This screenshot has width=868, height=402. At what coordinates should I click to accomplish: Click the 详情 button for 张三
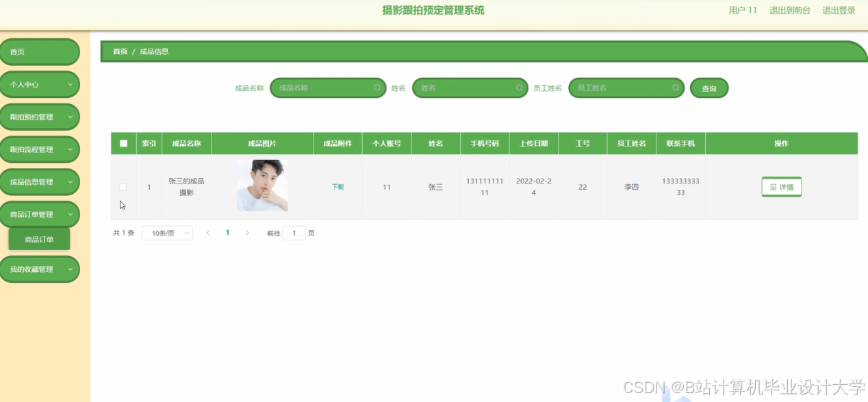781,187
